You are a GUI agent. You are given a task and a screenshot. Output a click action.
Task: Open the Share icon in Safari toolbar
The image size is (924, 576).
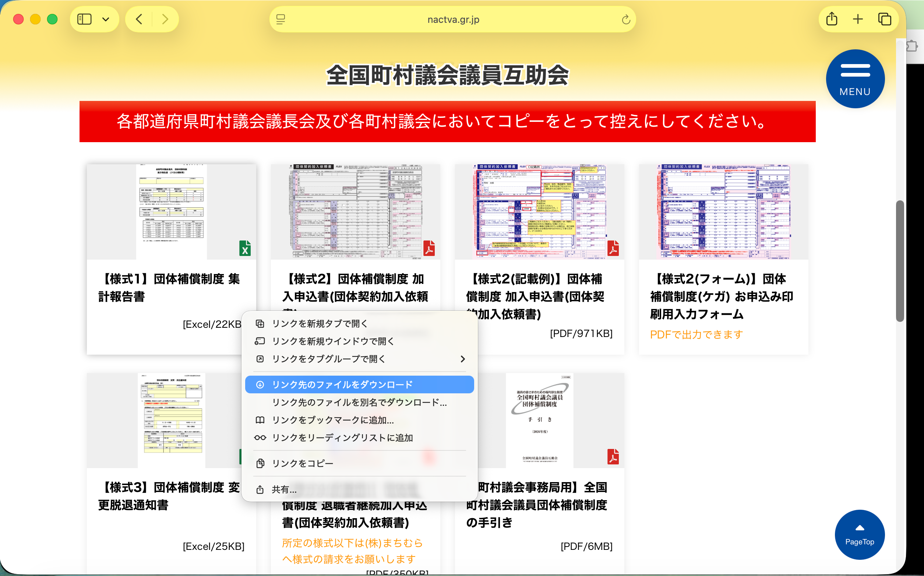click(832, 19)
